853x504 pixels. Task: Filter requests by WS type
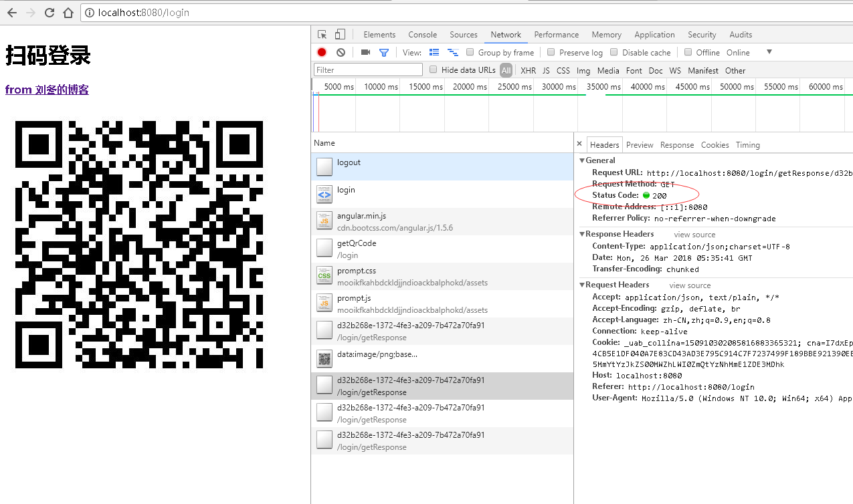tap(675, 70)
